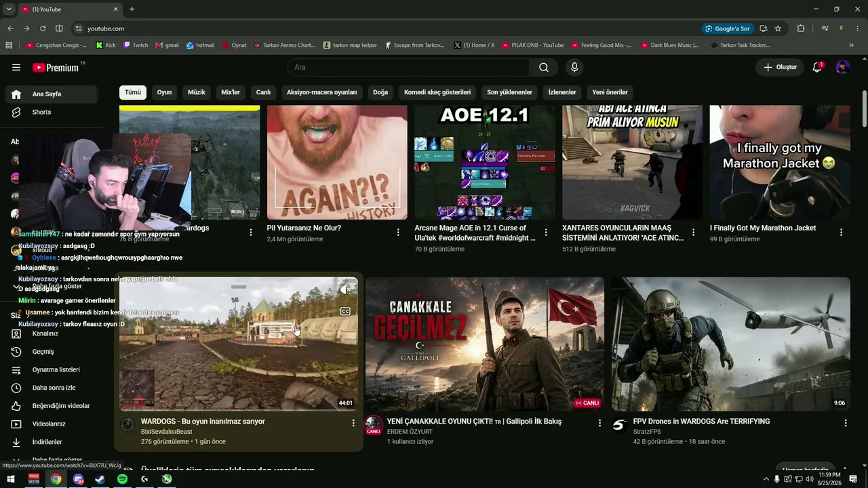
Task: Select the Müzik filter chip
Action: tap(197, 92)
